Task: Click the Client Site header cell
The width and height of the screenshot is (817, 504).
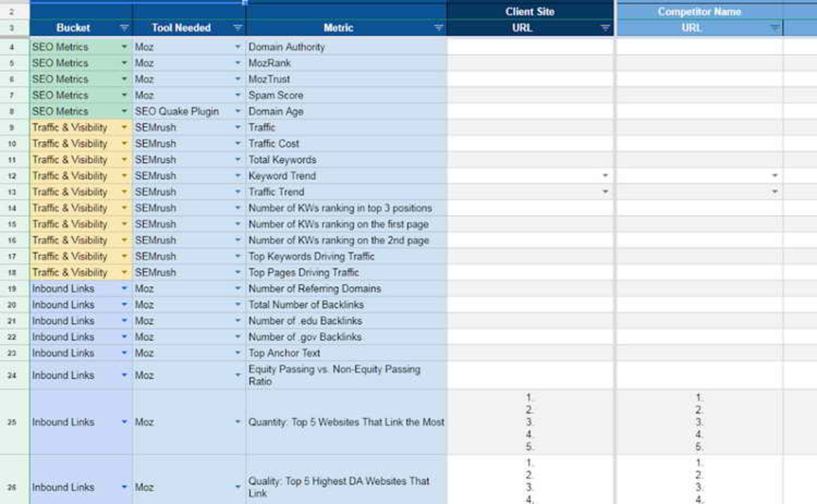Action: coord(530,11)
